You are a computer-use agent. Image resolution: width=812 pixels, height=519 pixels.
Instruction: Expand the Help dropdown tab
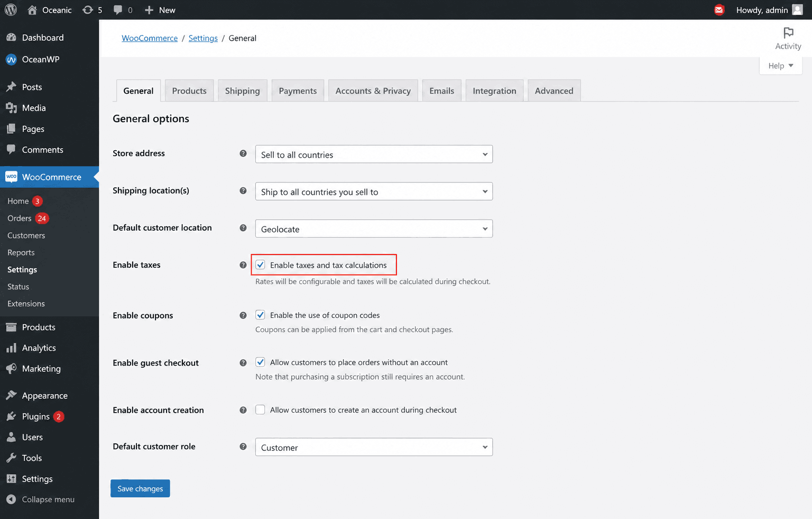coord(781,66)
